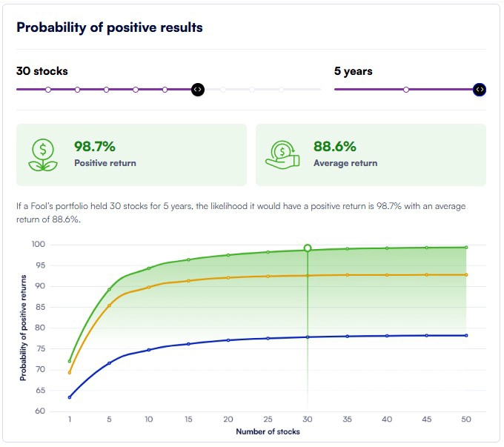Screen dimensions: 504x447
Task: Click the blue line data point at 50 stocks
Action: pyautogui.click(x=466, y=336)
